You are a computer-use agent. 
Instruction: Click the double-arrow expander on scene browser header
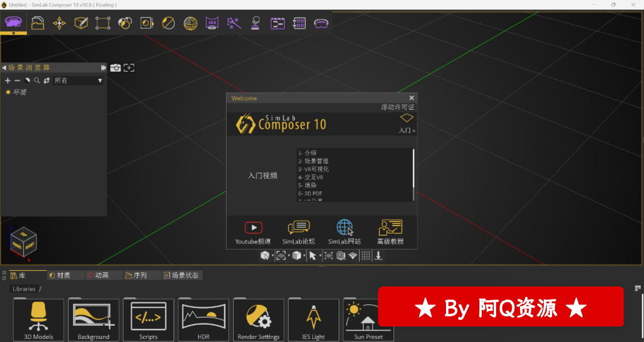click(104, 67)
